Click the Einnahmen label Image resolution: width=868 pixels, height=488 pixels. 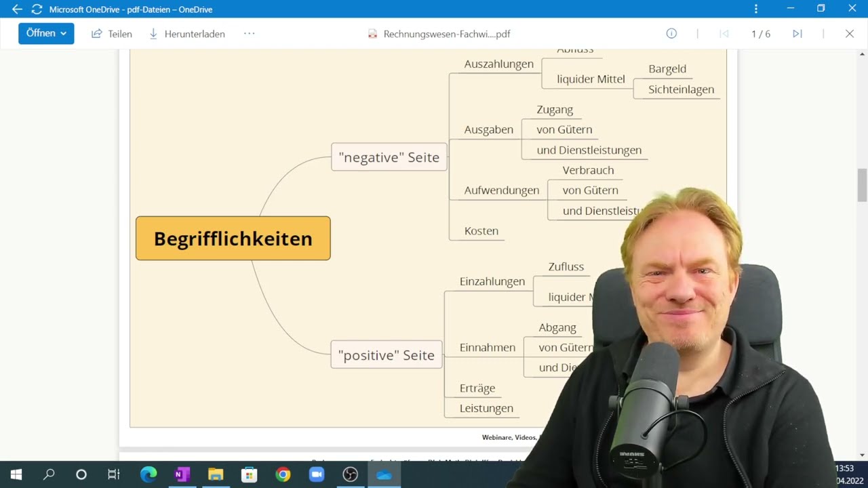(x=488, y=348)
